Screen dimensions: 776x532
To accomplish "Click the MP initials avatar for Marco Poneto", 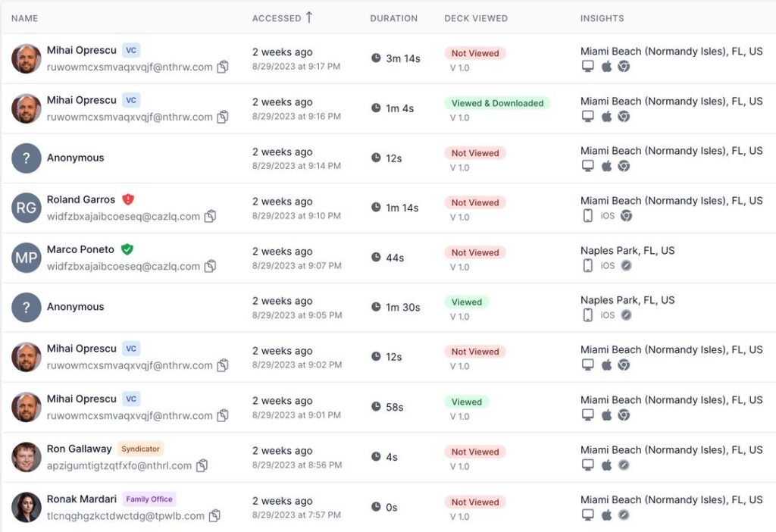I will click(x=27, y=258).
